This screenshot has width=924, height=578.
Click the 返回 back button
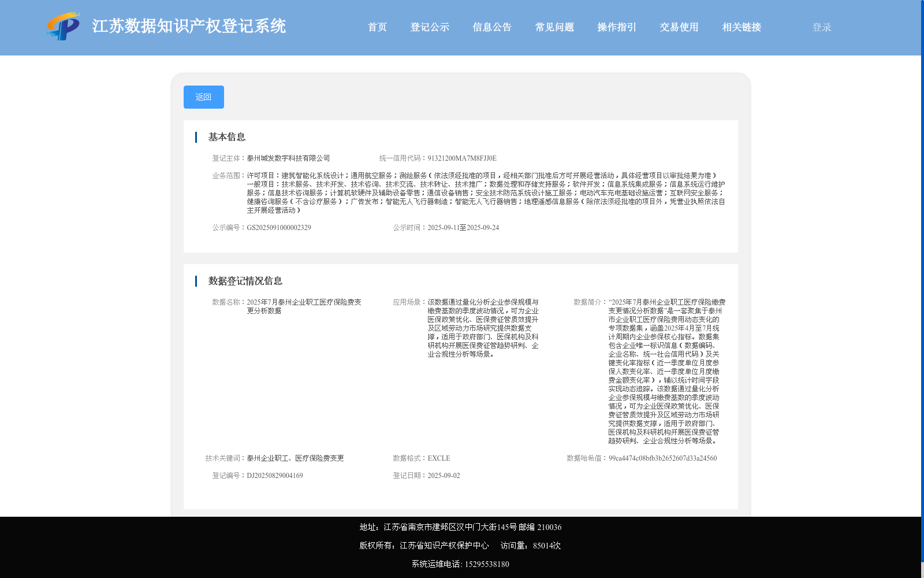click(204, 97)
